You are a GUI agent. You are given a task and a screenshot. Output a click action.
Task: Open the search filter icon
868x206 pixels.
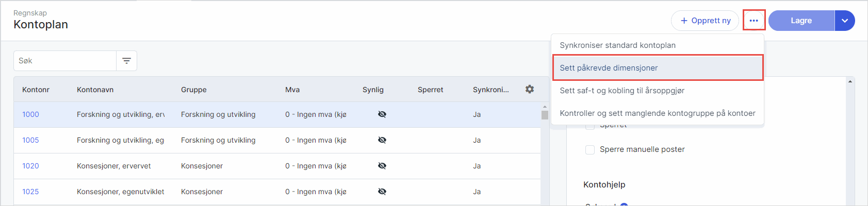pos(126,61)
